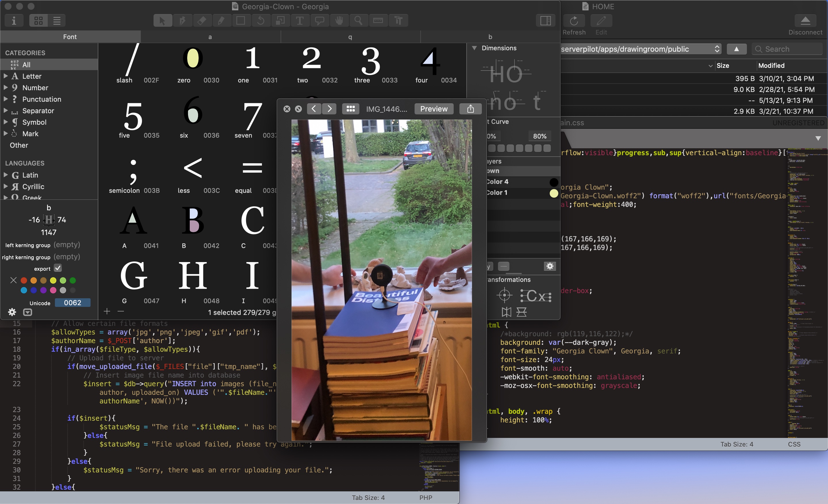Clear glyph color label with X
The image size is (828, 504).
[x=14, y=280]
